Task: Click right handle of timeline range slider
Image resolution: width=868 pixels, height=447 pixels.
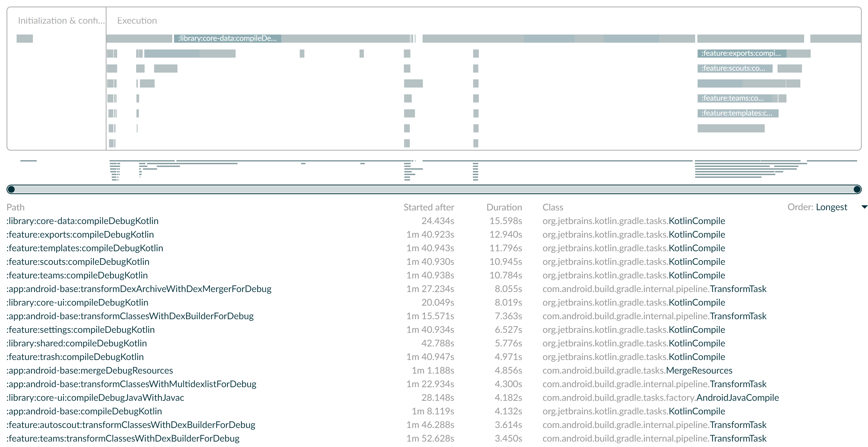Action: pyautogui.click(x=857, y=190)
